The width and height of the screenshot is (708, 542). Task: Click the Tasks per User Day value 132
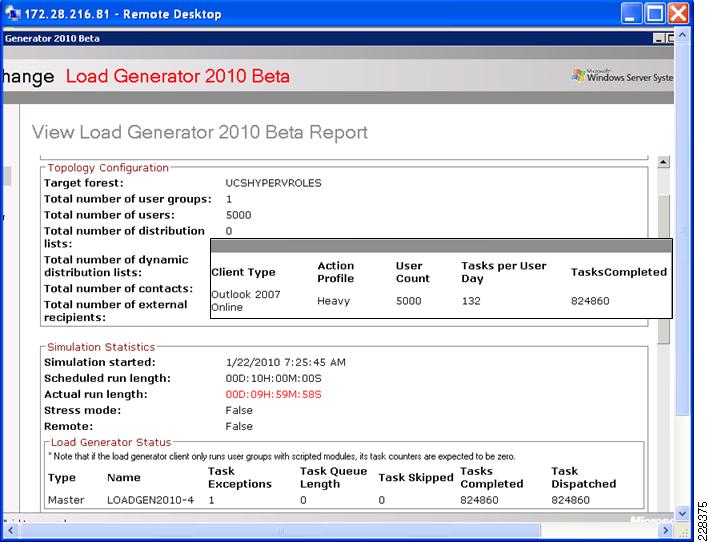point(471,301)
